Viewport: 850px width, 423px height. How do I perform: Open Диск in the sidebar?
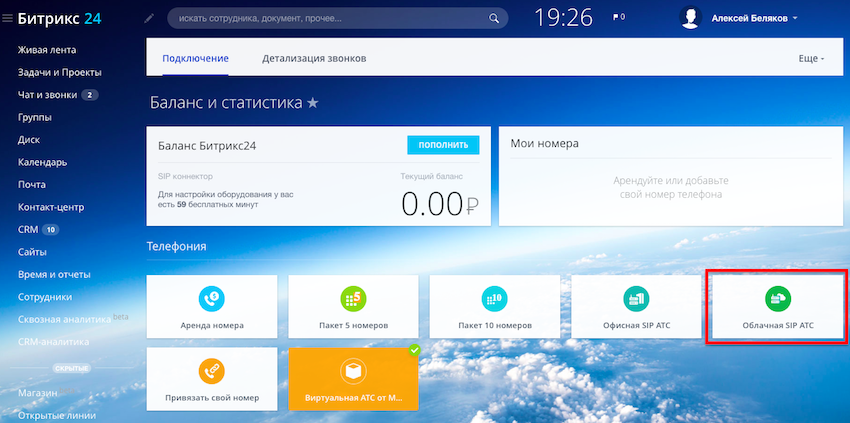[x=29, y=139]
